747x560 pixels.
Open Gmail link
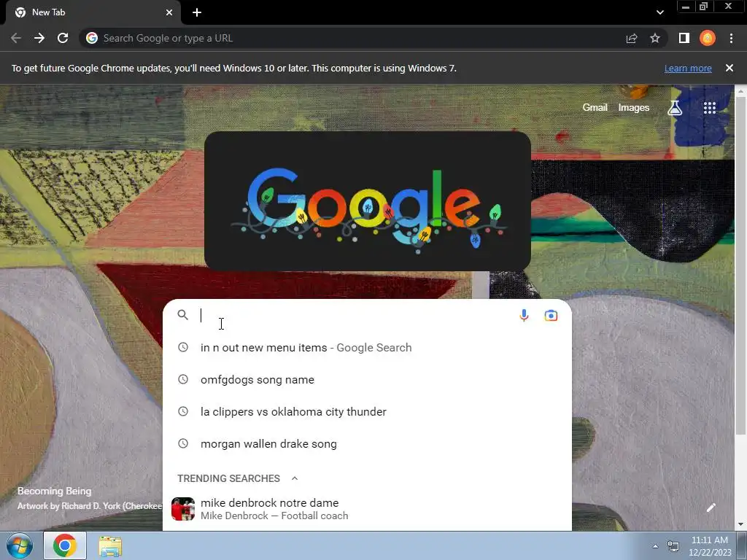[x=595, y=108]
